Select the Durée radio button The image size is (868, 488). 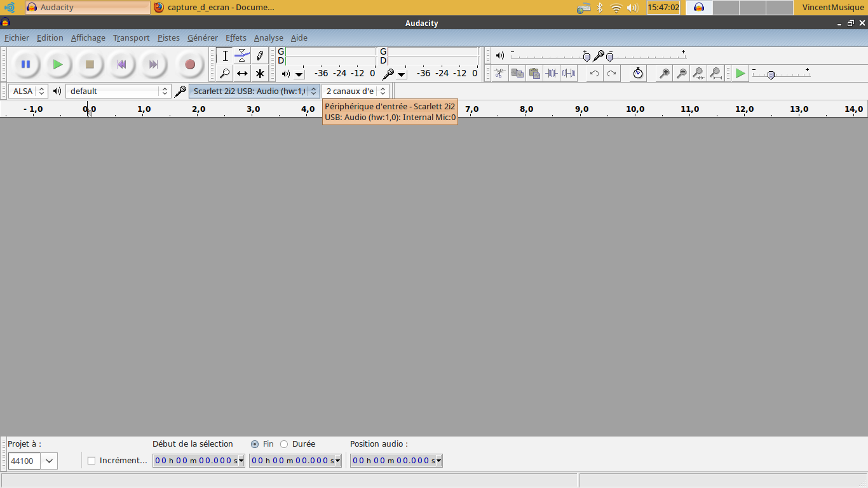(284, 444)
